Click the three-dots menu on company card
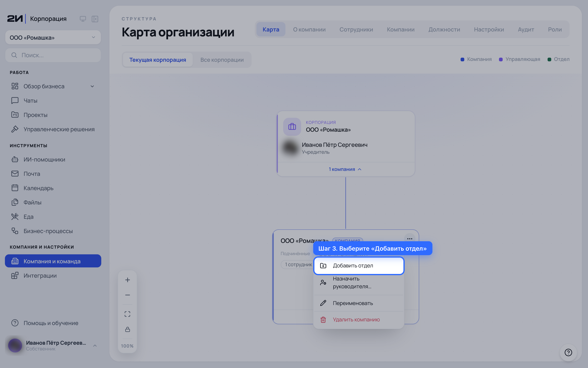Image resolution: width=588 pixels, height=368 pixels. (x=410, y=239)
